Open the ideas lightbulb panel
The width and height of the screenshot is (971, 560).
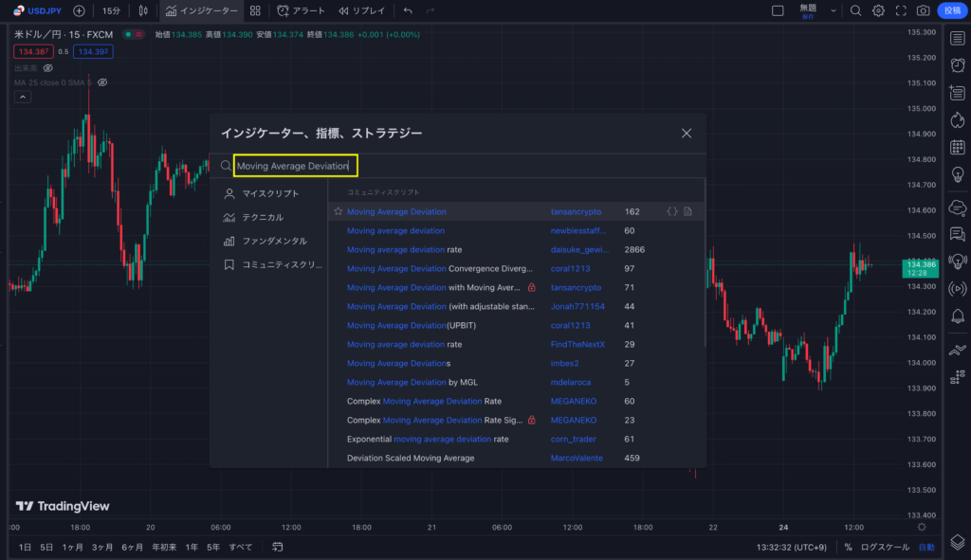(x=958, y=175)
